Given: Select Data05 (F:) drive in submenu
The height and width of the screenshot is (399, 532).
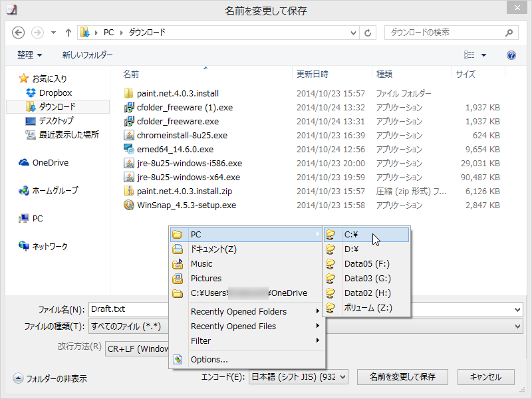Looking at the screenshot, I should 366,263.
